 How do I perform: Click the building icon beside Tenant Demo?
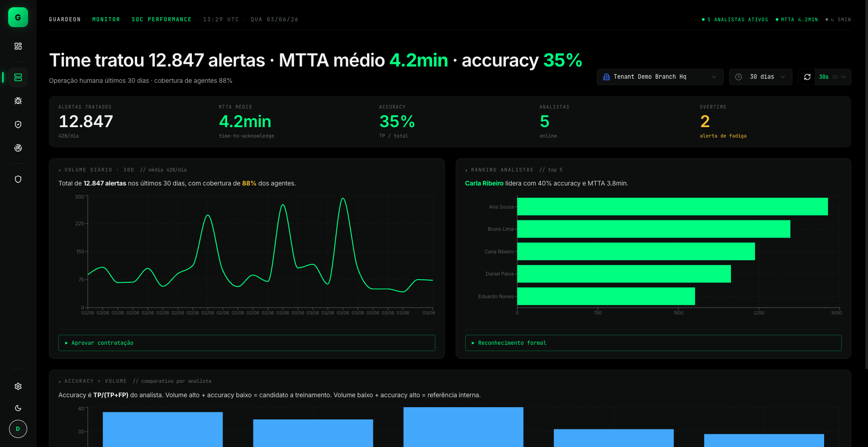tap(606, 77)
